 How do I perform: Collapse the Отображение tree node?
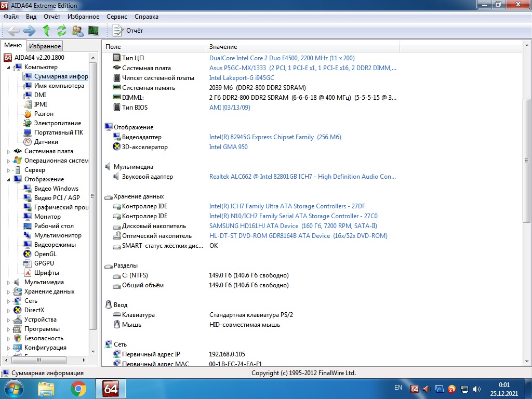pos(9,179)
